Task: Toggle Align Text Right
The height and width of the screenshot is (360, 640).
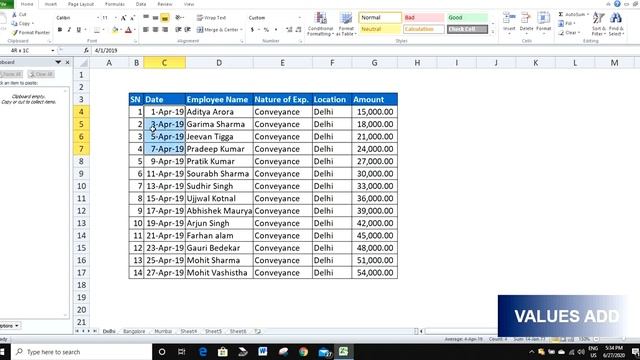Action: 164,30
